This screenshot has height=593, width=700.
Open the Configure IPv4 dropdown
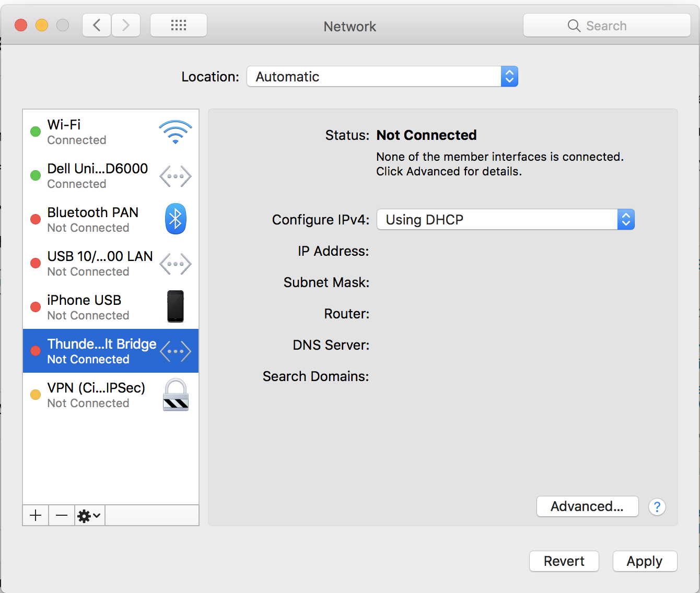[x=506, y=219]
